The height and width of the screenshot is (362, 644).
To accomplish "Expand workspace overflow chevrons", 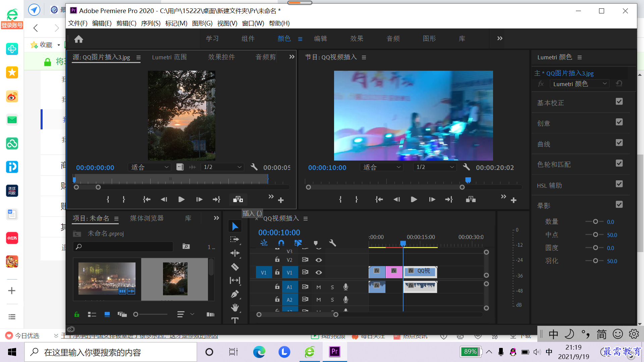I will coord(500,38).
